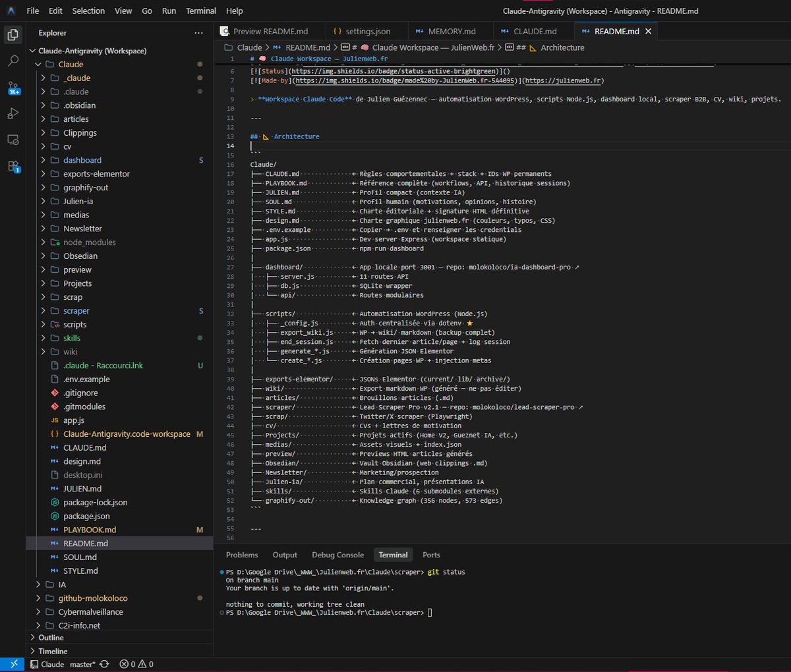Expand the skills folder

[x=119, y=338]
